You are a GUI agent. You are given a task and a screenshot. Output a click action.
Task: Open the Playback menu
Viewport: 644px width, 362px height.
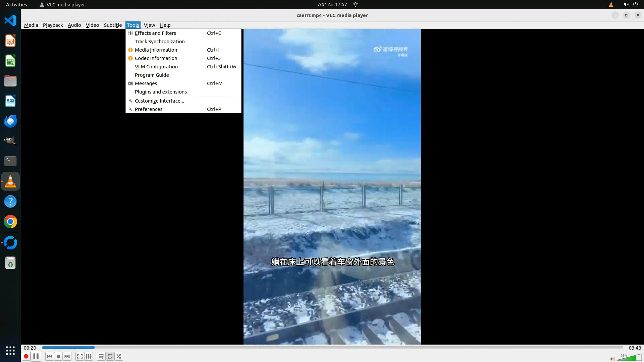point(53,25)
